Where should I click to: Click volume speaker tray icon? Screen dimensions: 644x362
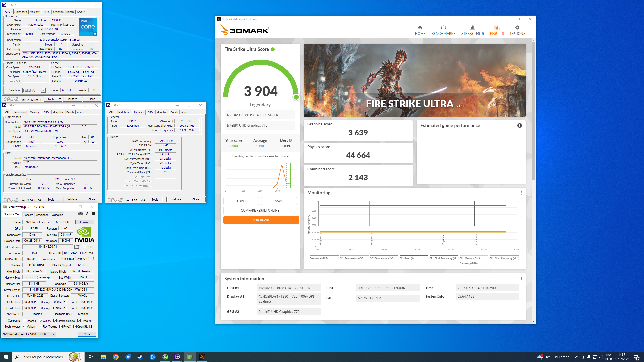(x=601, y=357)
